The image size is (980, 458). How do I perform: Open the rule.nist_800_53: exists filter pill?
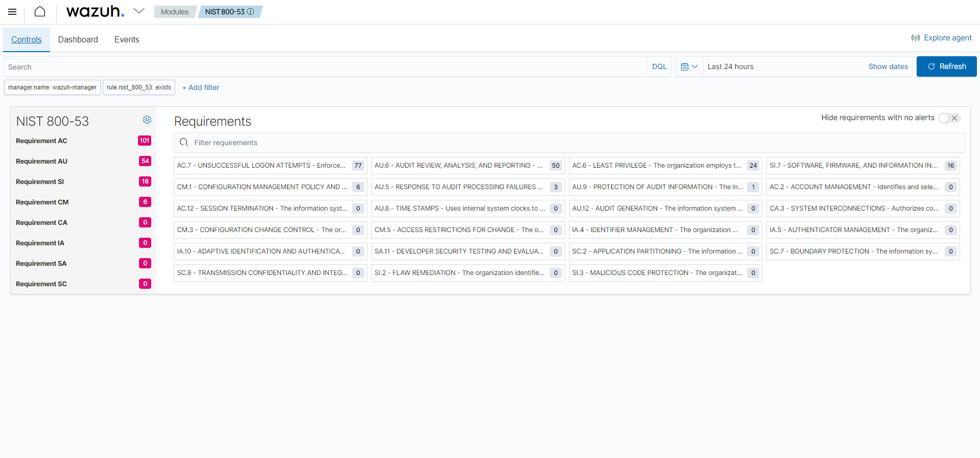click(139, 87)
